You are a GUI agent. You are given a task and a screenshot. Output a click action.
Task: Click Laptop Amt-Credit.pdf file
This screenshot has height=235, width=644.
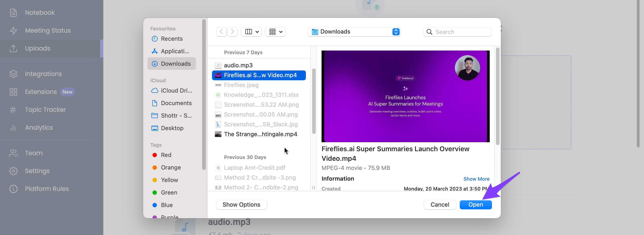pos(259,168)
